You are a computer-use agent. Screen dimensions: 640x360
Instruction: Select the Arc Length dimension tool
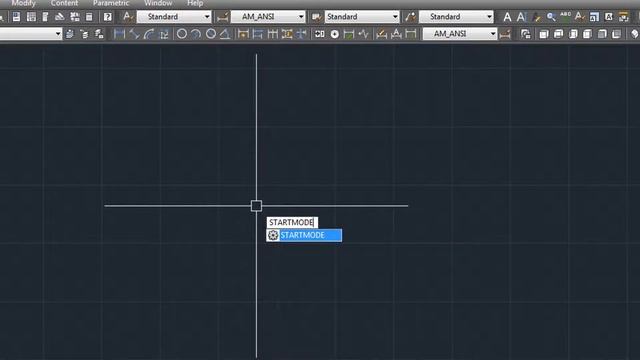coord(149,34)
